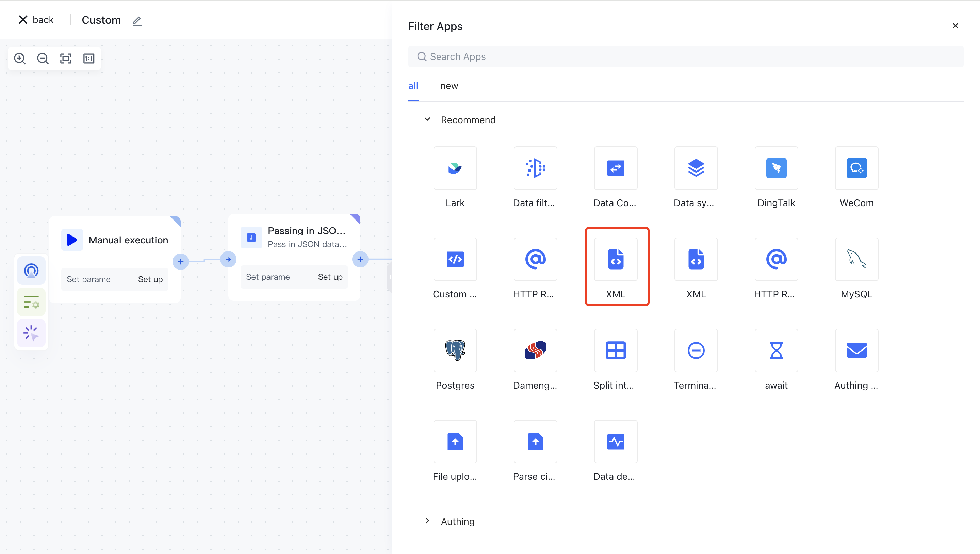The height and width of the screenshot is (554, 980).
Task: Fit canvas to screen icon
Action: 66,59
